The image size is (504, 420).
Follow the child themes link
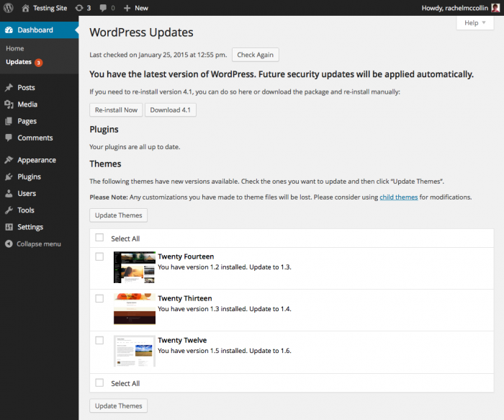click(399, 197)
